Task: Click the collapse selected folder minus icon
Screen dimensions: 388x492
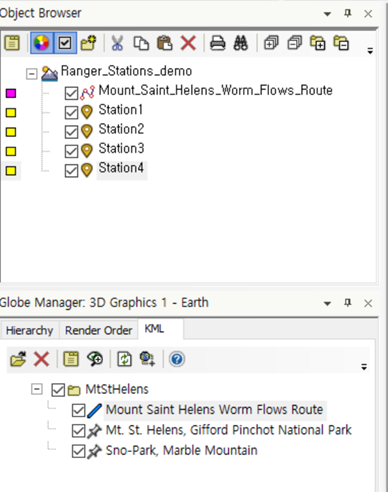Action: pos(341,43)
